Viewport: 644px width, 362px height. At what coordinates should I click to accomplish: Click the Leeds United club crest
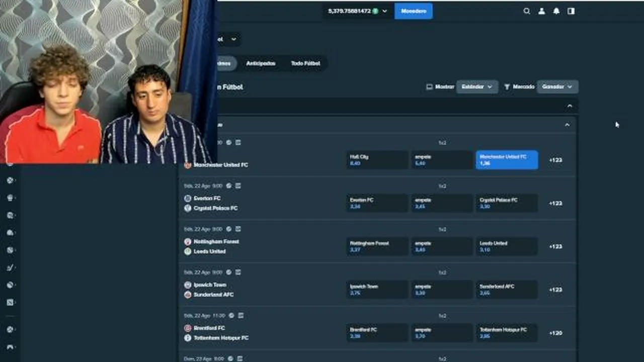pyautogui.click(x=188, y=251)
